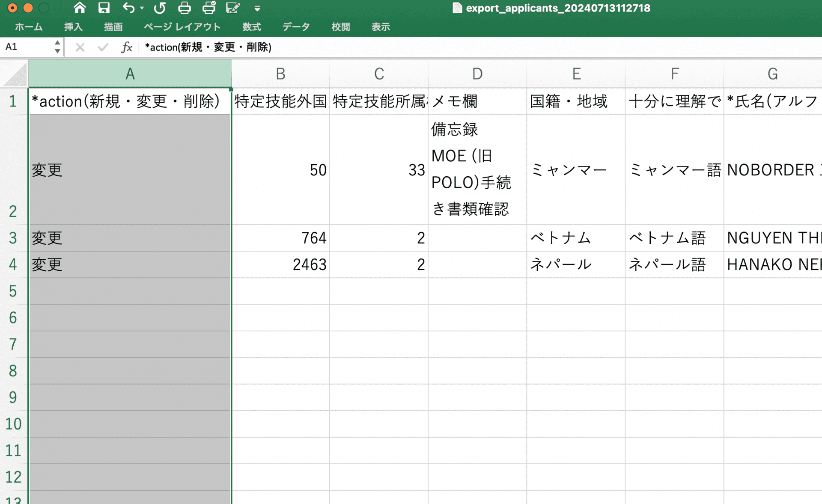
Task: Expand the Name Box stepper arrows
Action: 58,47
